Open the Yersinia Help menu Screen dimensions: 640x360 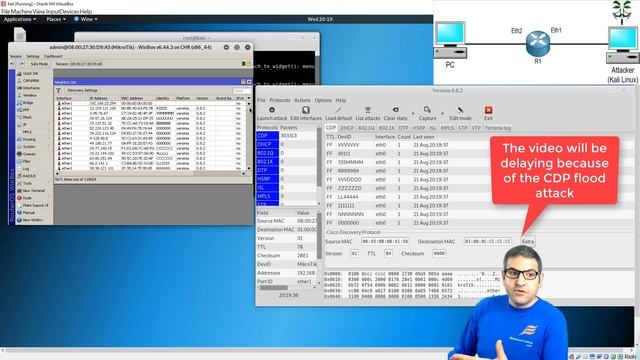(341, 100)
